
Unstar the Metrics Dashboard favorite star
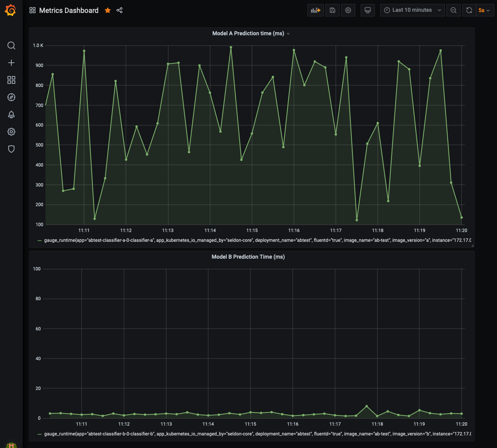pyautogui.click(x=108, y=10)
